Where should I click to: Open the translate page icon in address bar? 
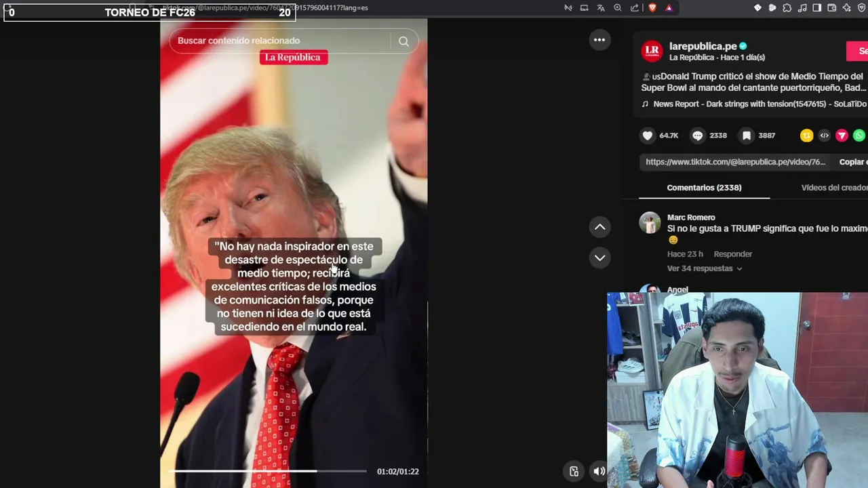601,7
